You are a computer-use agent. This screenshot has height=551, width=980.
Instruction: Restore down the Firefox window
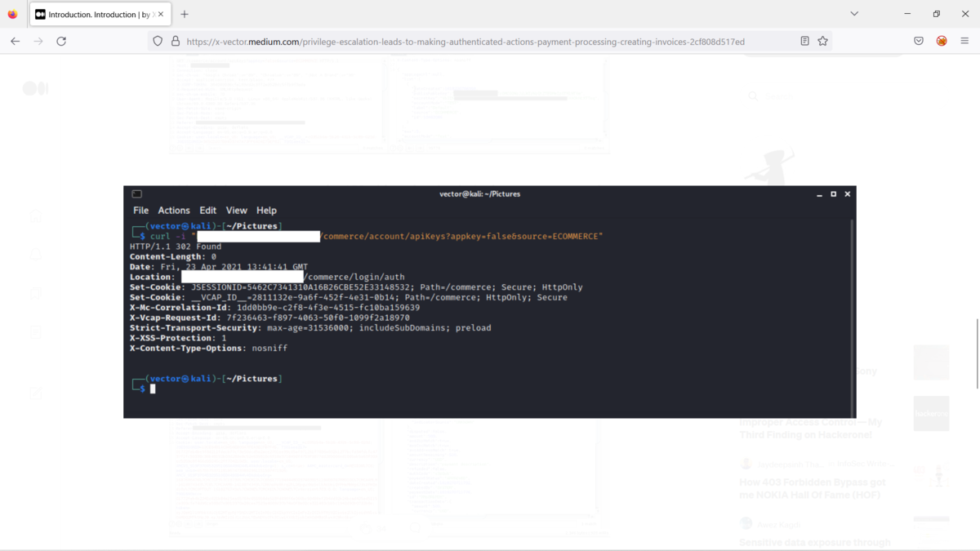(x=936, y=14)
